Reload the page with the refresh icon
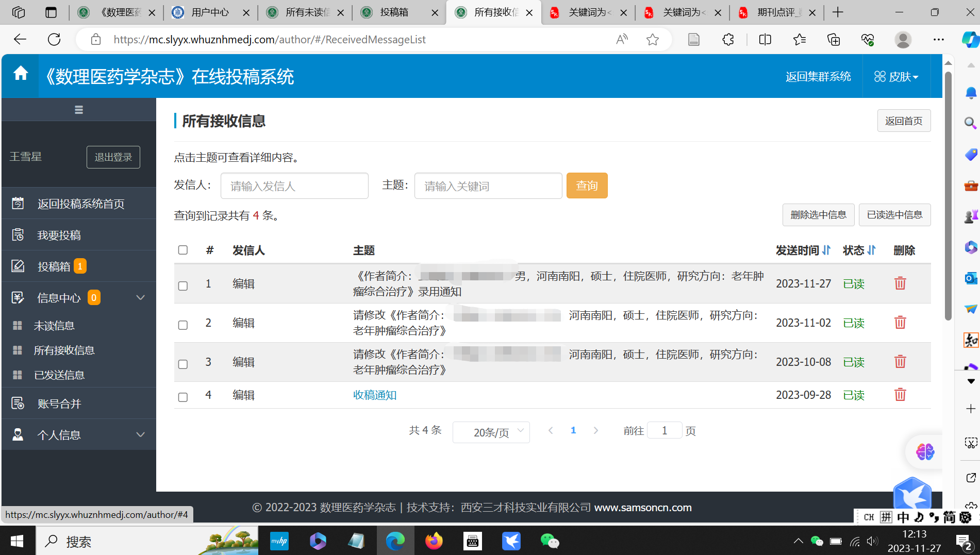Viewport: 980px width, 555px height. (x=54, y=39)
